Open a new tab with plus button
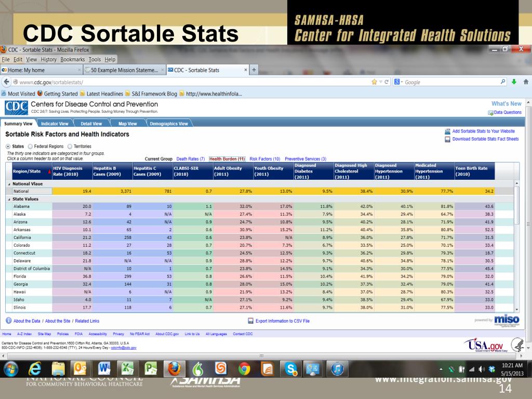Viewport: 532px width, 399px height. 254,70
